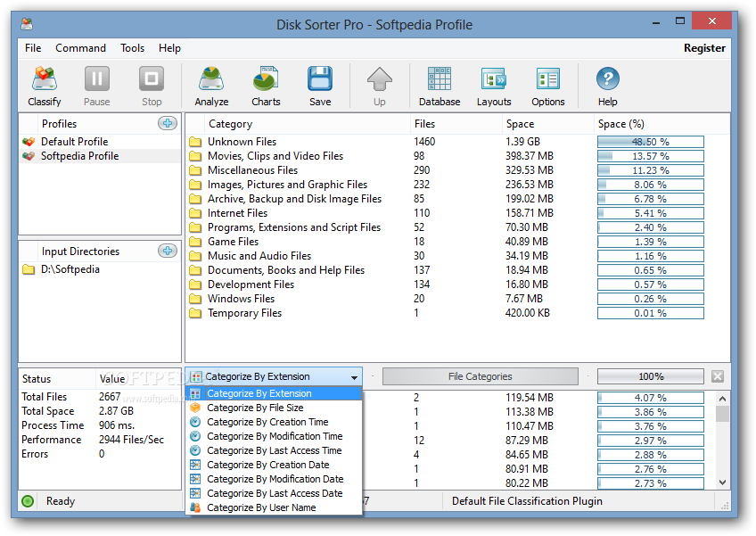Click the Help question mark icon

(x=607, y=78)
